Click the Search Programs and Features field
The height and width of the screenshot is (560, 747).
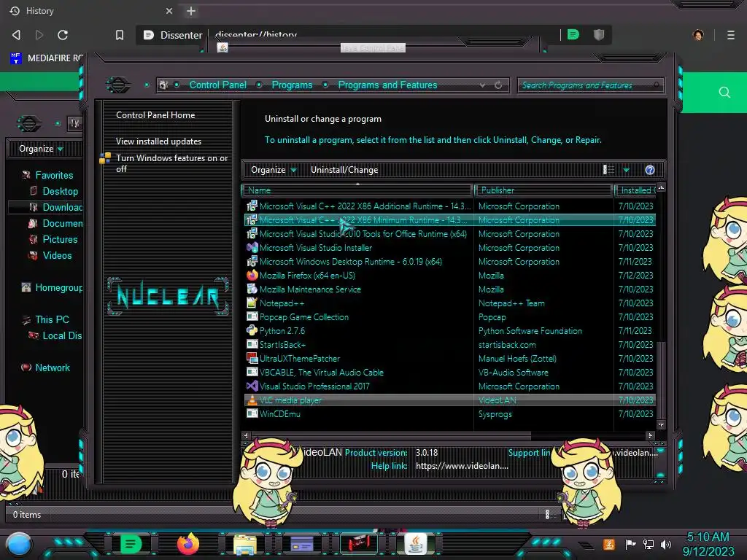tap(590, 85)
